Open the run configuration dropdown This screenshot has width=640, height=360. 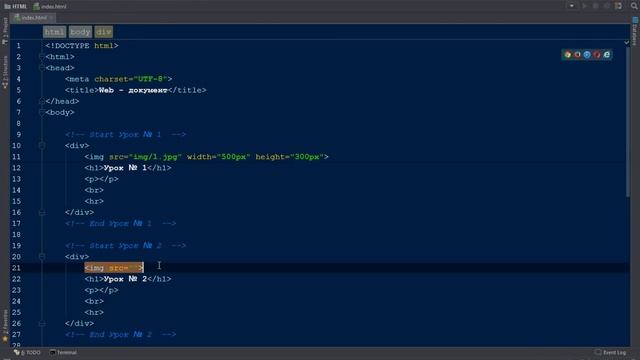click(571, 6)
